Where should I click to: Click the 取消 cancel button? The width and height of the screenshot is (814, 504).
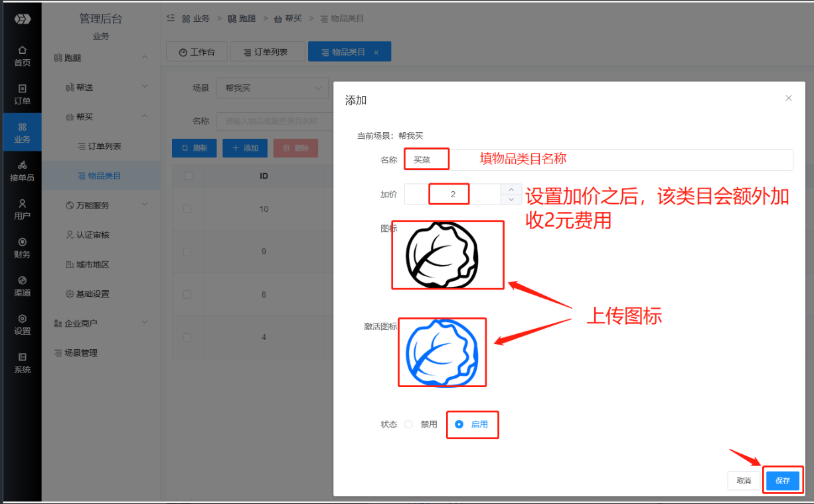pyautogui.click(x=744, y=481)
